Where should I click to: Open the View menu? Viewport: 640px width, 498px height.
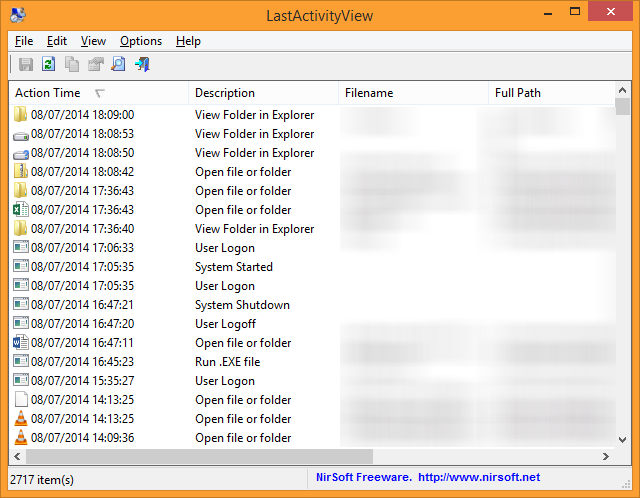tap(93, 41)
